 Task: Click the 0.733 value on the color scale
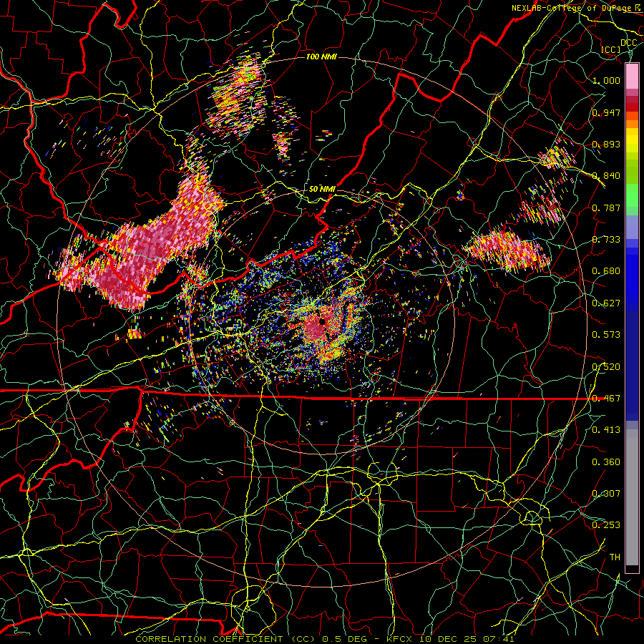[x=606, y=240]
